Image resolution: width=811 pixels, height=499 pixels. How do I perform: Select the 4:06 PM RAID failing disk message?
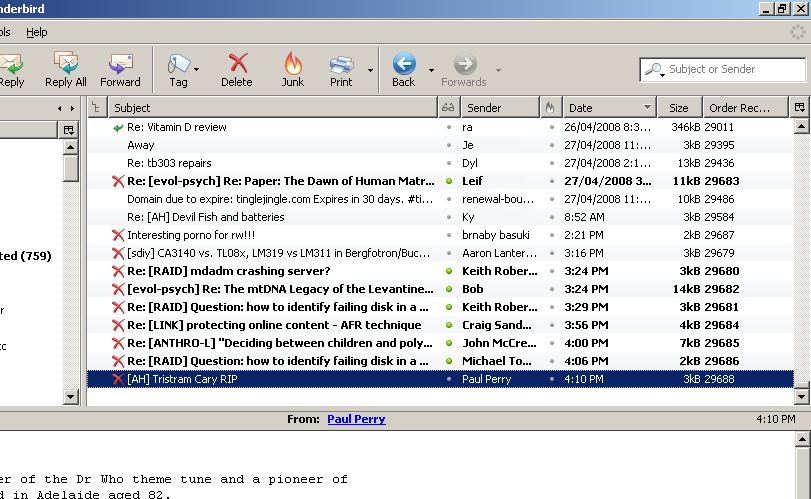click(440, 361)
